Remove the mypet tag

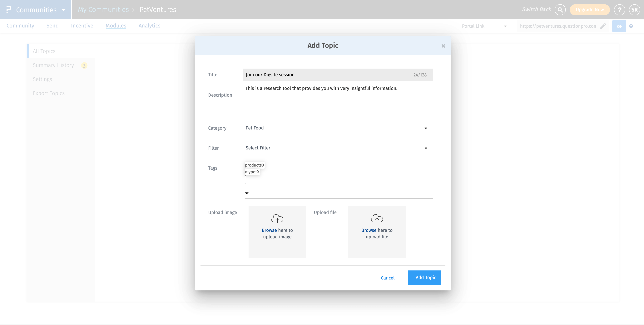pyautogui.click(x=258, y=172)
